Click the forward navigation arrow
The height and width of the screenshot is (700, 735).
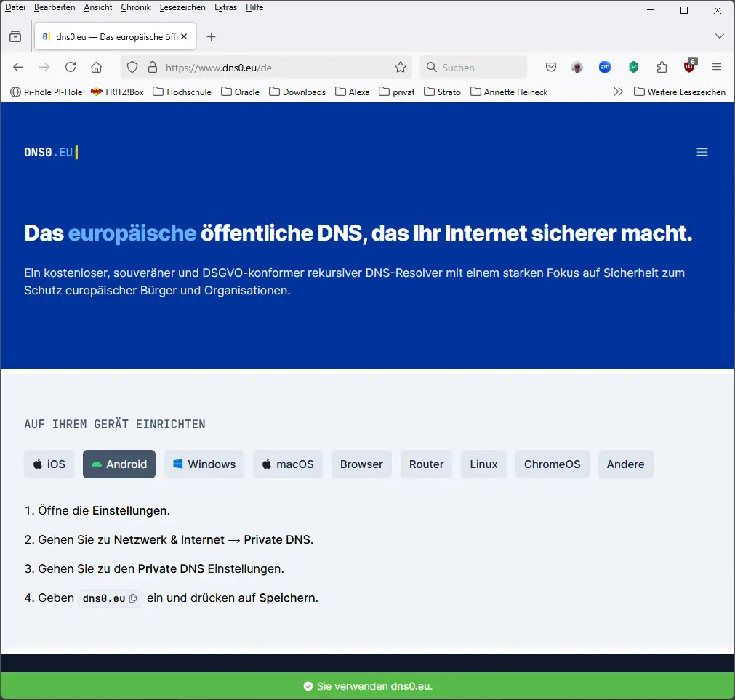(x=44, y=68)
